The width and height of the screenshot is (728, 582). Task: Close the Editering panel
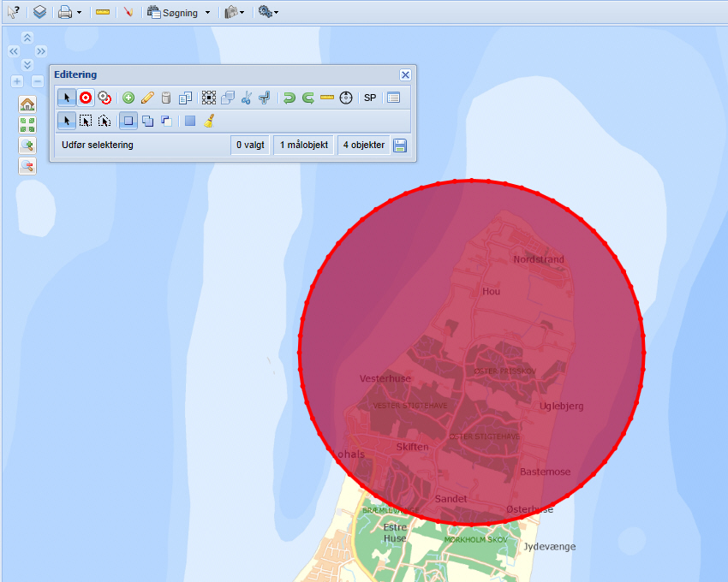(405, 74)
